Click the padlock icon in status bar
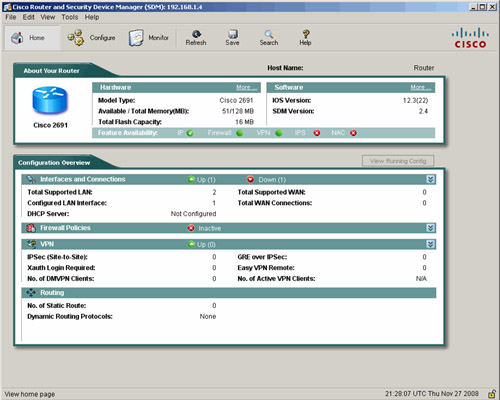The width and height of the screenshot is (500, 400). (x=492, y=393)
